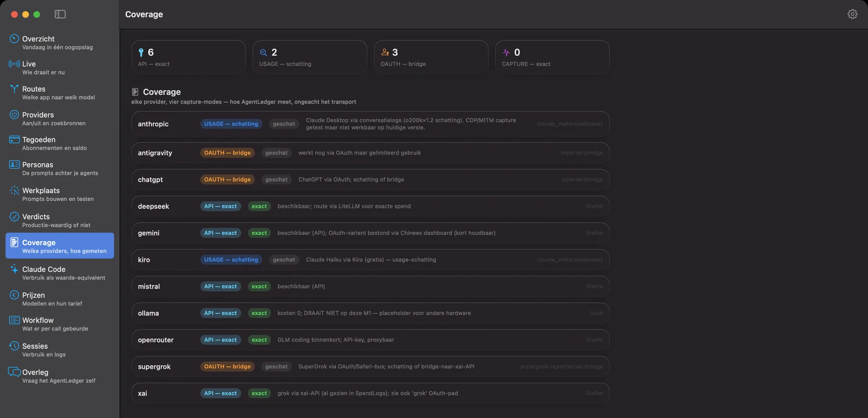
Task: Select the USAGE — schatting summary card
Action: click(x=310, y=57)
